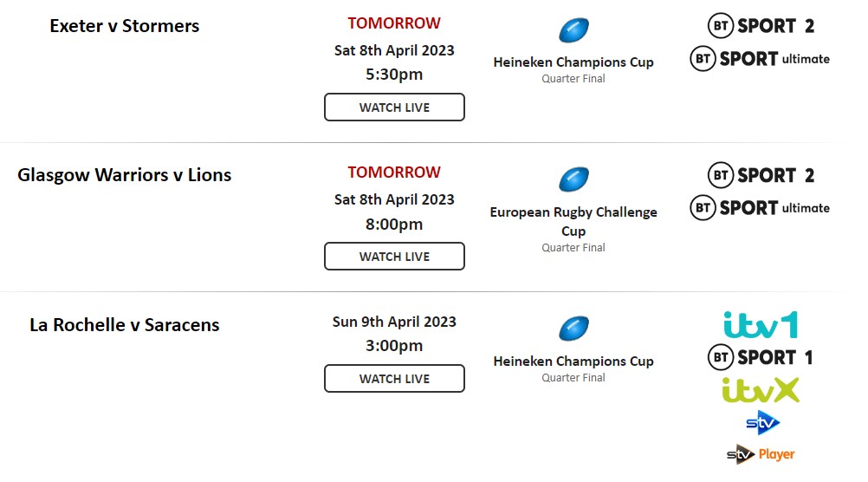Open BT Sport 1 logo for La Rochelle match
868x482 pixels.
(761, 357)
